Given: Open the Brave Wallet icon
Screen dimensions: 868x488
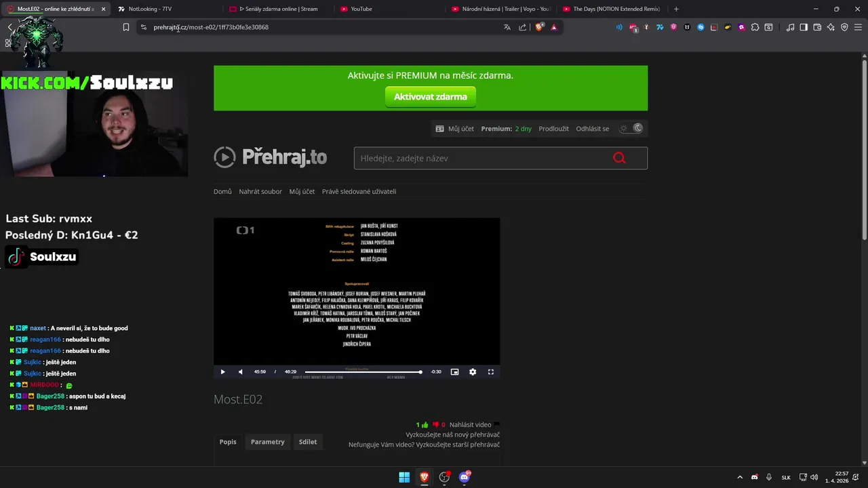Looking at the screenshot, I should [817, 27].
